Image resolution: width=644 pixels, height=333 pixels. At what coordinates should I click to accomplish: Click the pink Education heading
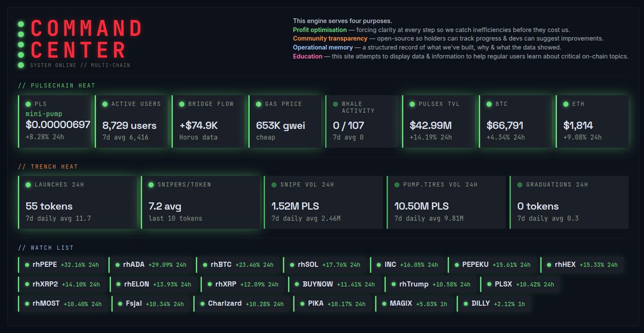click(x=308, y=56)
